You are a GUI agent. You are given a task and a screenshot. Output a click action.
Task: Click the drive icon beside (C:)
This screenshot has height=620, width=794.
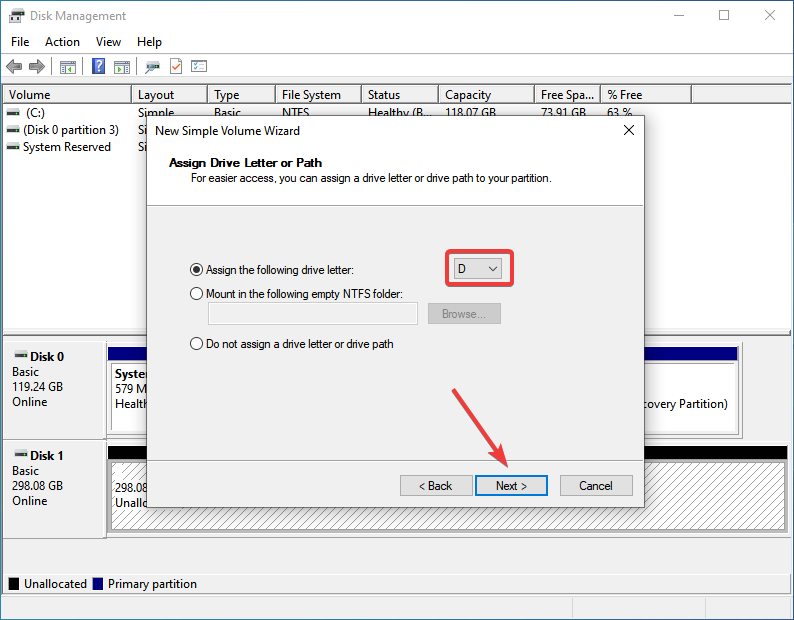(13, 112)
